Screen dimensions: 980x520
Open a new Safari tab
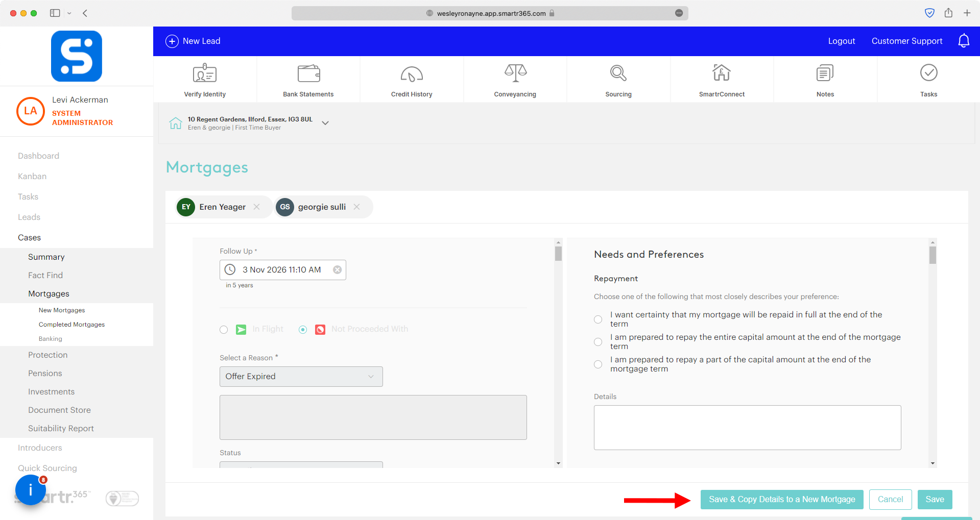coord(967,13)
